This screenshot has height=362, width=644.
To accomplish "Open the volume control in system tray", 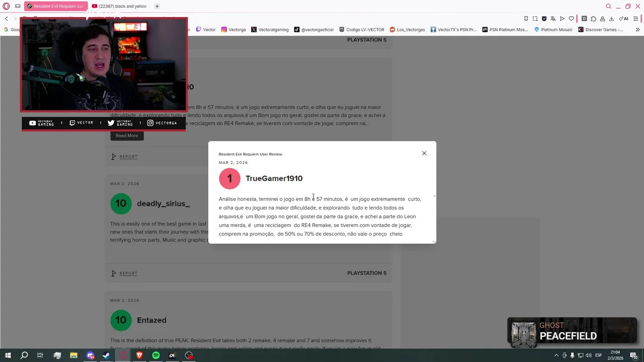I will [x=589, y=355].
